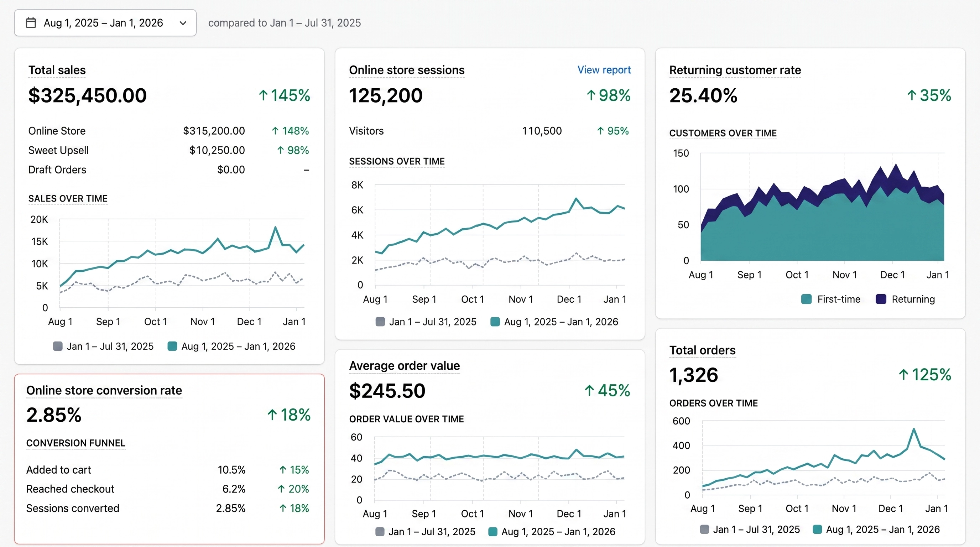Click the Sweet Upsell amount $10,250.00
The width and height of the screenshot is (980, 547).
pyautogui.click(x=217, y=150)
